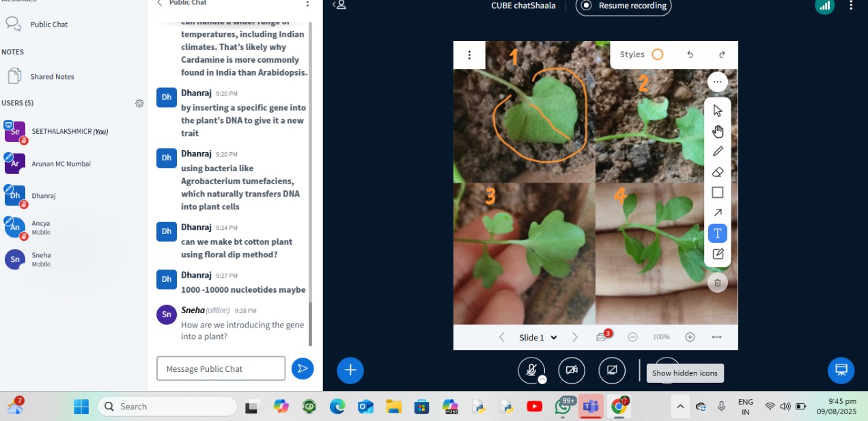This screenshot has height=421, width=868.
Task: Open the top-right options menu
Action: tap(851, 5)
